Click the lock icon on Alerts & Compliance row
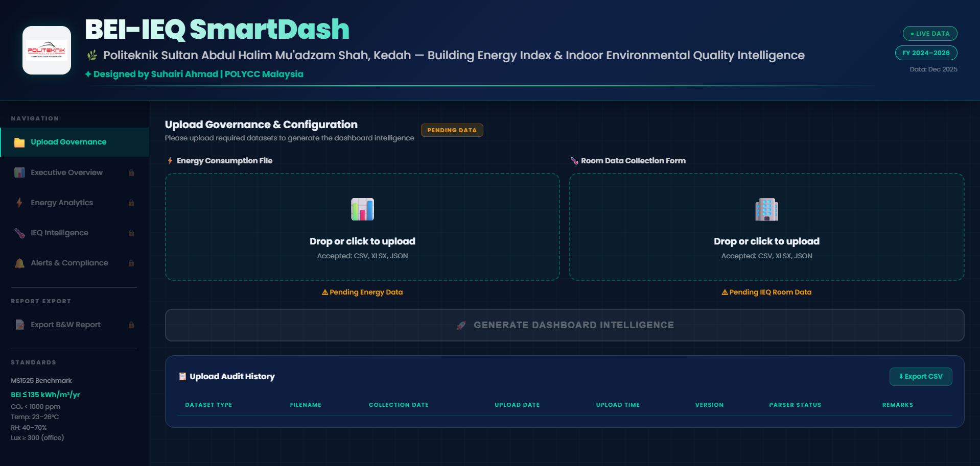 [131, 263]
